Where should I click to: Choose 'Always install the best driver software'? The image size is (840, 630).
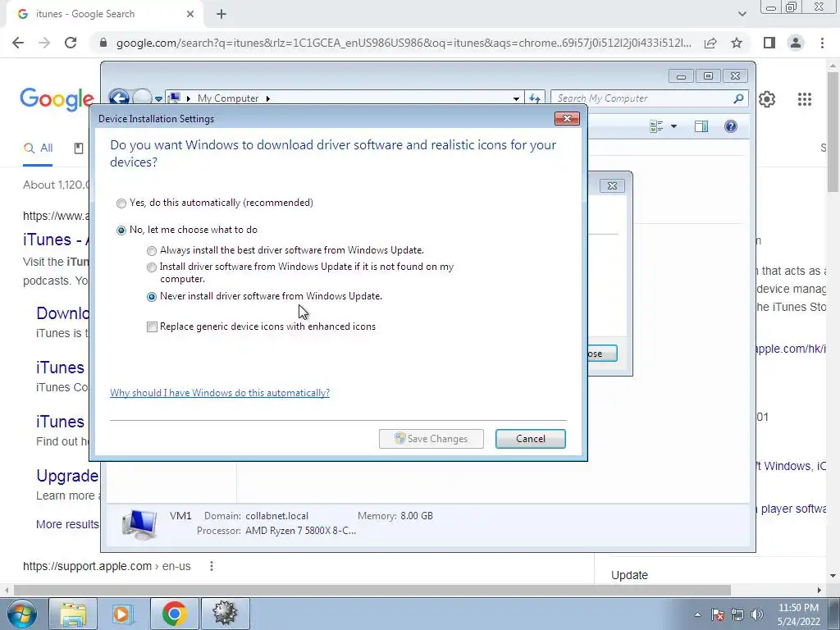[x=152, y=251]
